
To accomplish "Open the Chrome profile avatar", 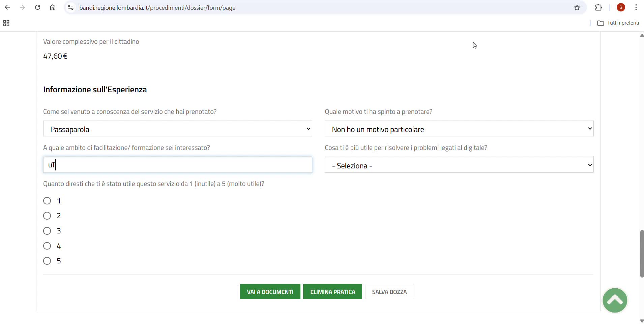I will pyautogui.click(x=621, y=7).
